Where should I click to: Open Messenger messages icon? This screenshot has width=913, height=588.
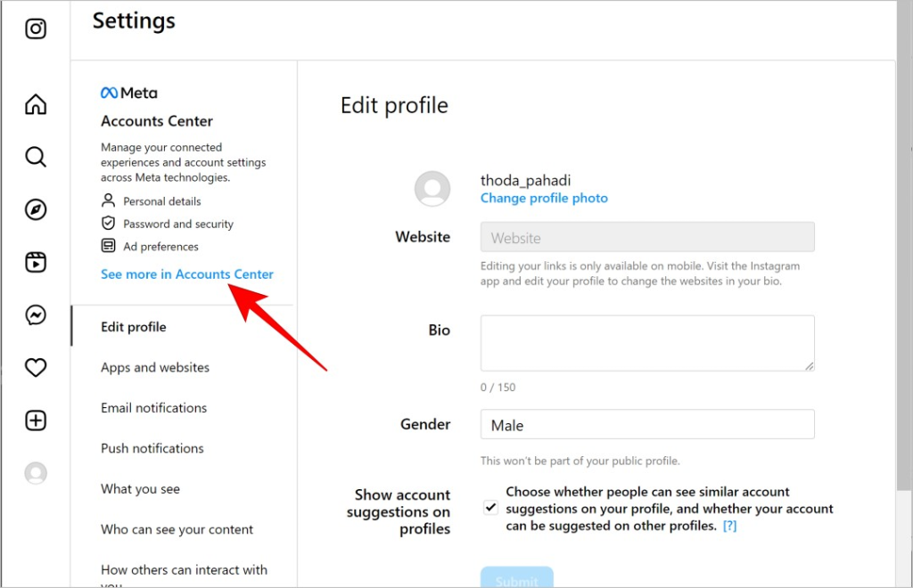[36, 314]
